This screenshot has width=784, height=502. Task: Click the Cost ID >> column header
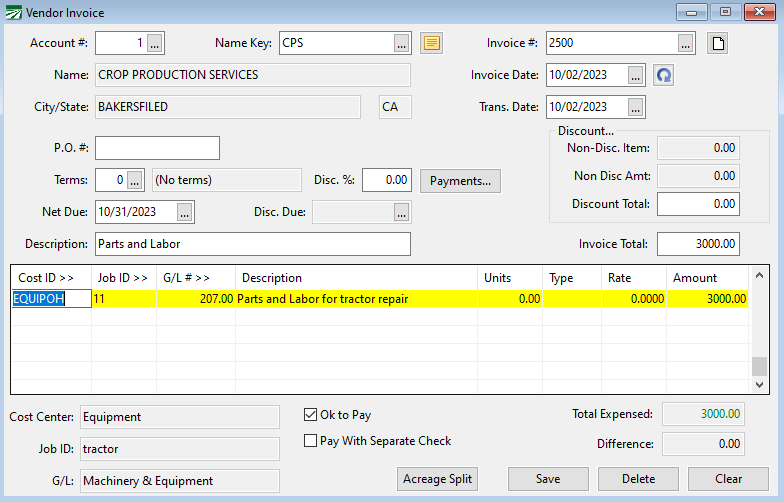46,277
